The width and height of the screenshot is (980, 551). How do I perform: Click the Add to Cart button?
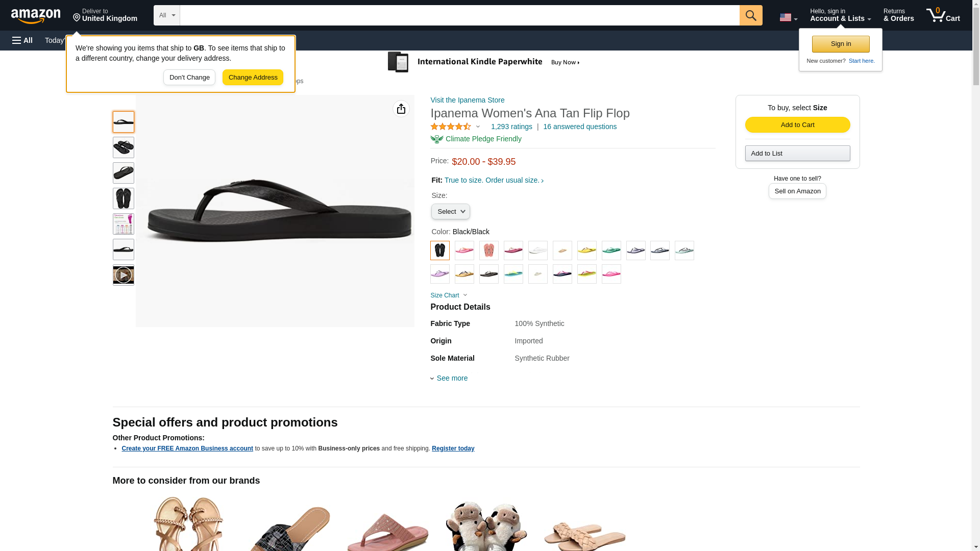797,125
